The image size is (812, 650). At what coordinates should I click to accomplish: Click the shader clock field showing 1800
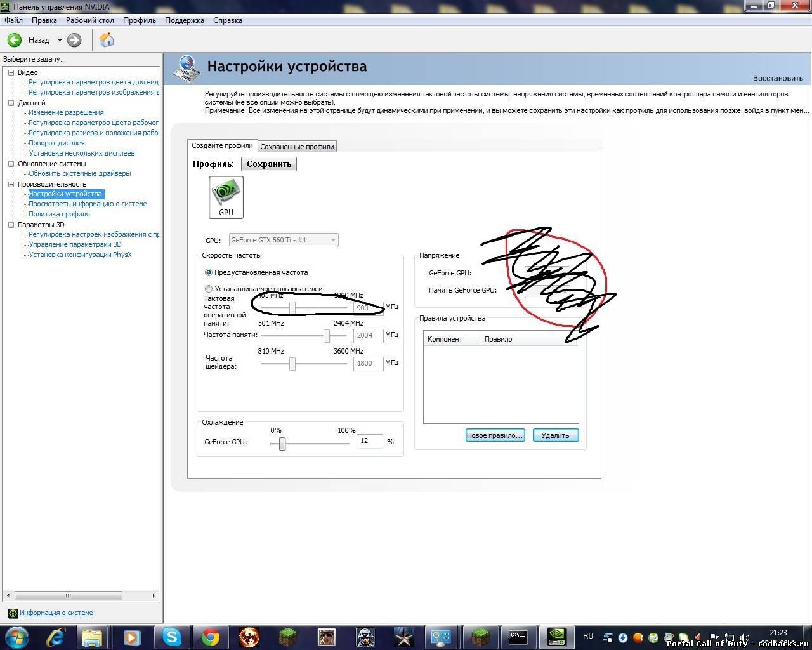(368, 363)
